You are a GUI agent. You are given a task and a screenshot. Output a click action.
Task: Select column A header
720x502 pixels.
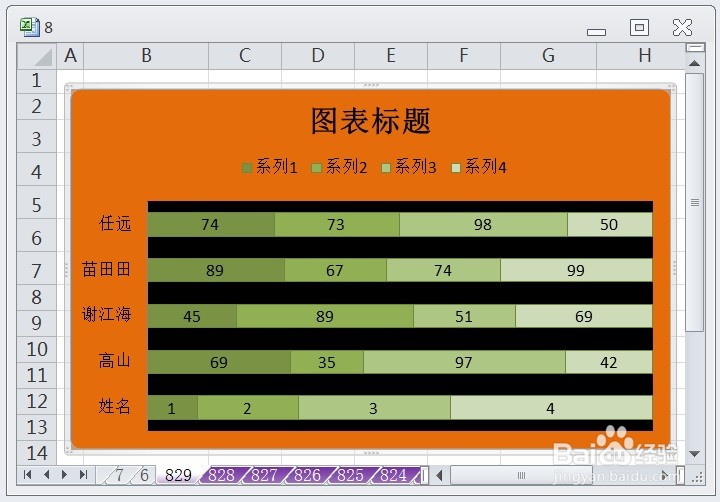[x=70, y=56]
